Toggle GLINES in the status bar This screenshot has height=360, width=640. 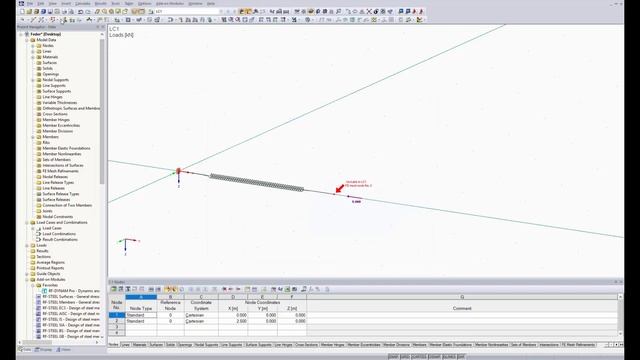tap(449, 357)
